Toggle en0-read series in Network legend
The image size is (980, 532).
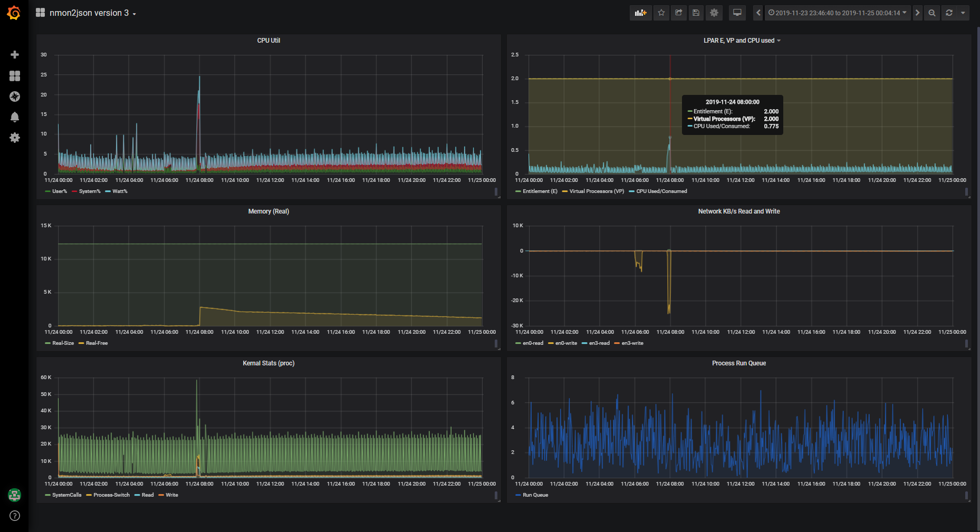point(533,343)
